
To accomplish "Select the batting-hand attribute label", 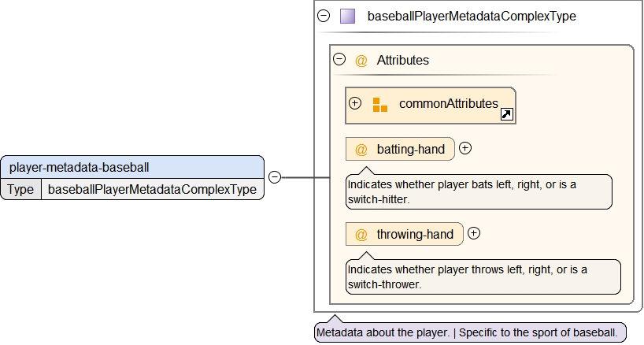I will click(x=410, y=149).
